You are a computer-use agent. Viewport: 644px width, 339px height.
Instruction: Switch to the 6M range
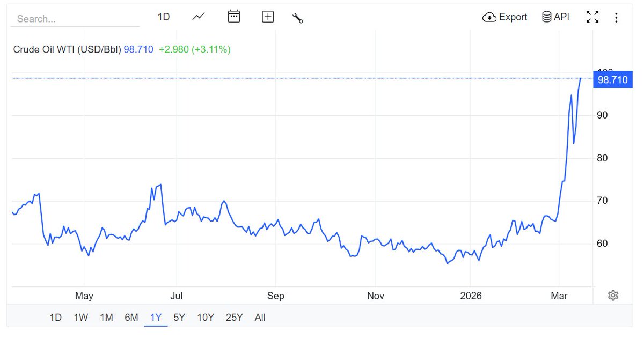click(131, 318)
